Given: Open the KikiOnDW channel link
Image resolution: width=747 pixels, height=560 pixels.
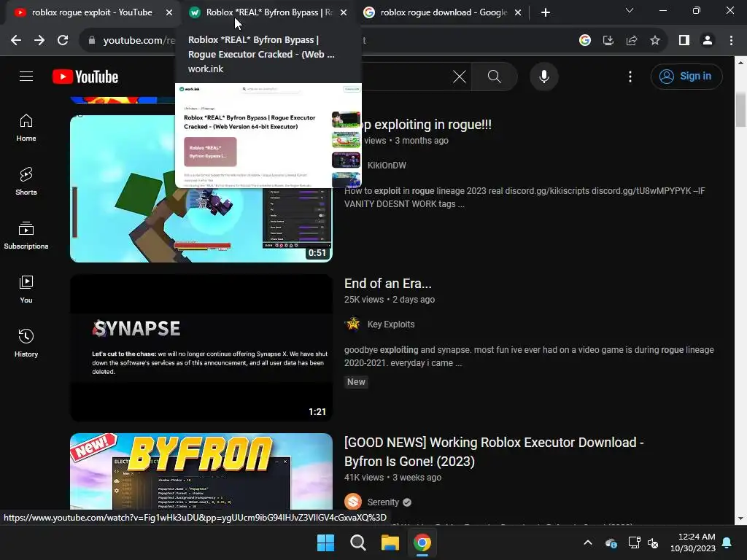Looking at the screenshot, I should [x=387, y=166].
